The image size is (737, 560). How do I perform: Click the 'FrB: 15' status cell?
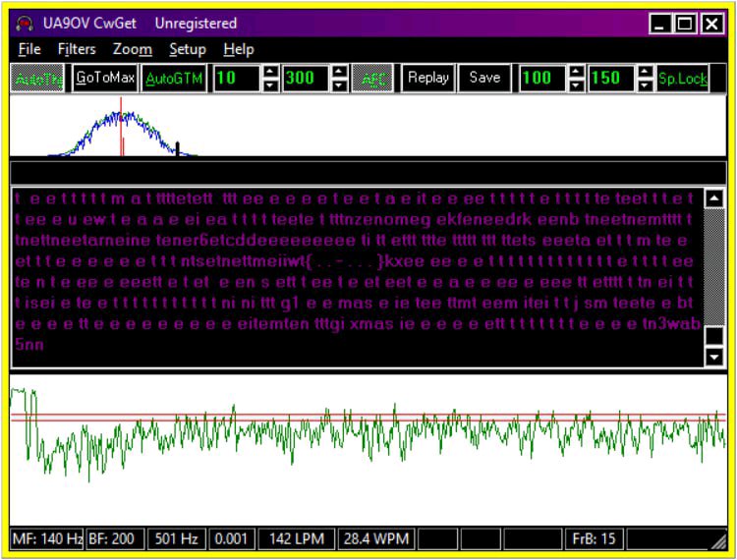tap(594, 538)
